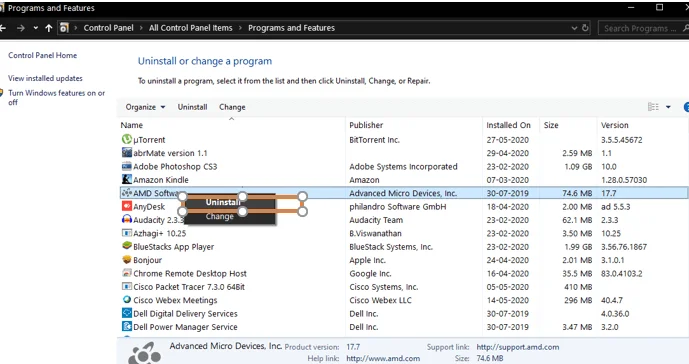Click the BlueStacks App Player icon

[x=127, y=246]
